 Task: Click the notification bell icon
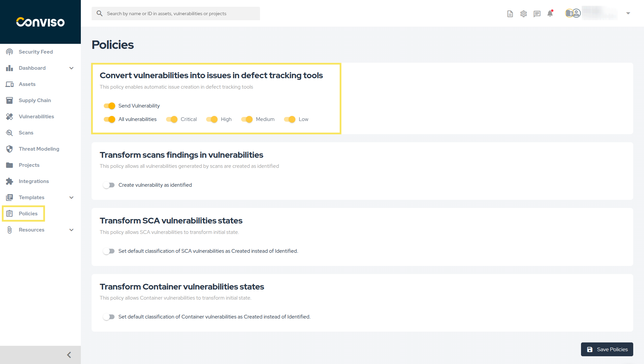[550, 13]
